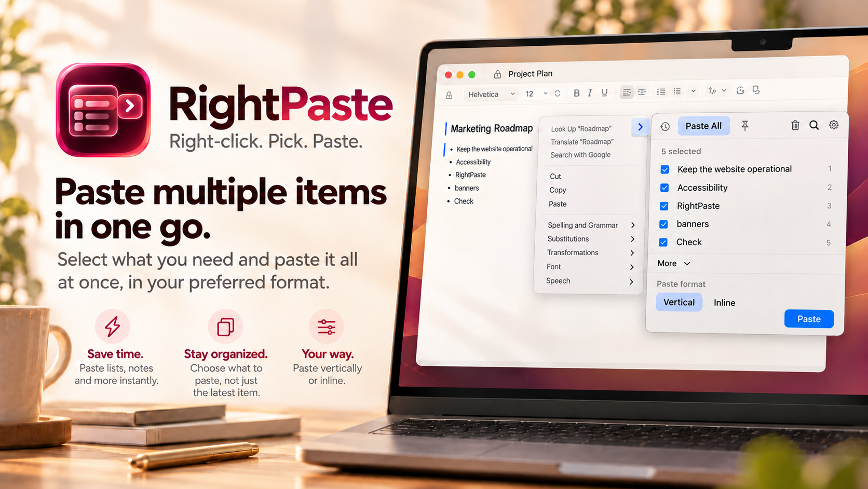Click the lock icon beside Helvetica
This screenshot has height=489, width=868.
449,95
